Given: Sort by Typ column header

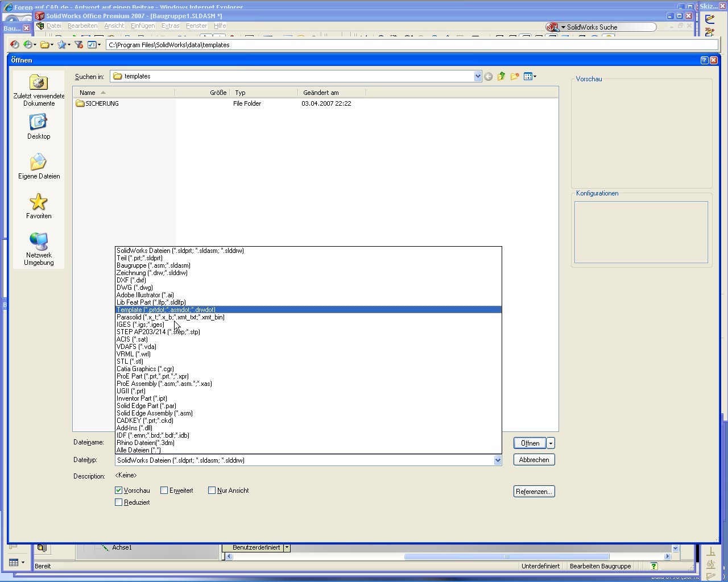Looking at the screenshot, I should tap(263, 93).
